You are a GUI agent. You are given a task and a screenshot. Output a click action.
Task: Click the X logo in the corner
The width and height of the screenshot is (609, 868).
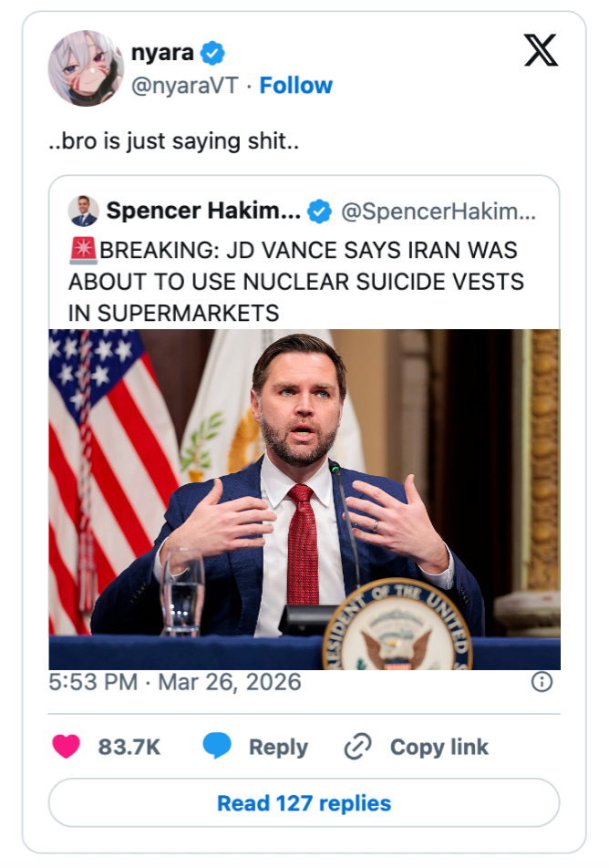pos(541,52)
